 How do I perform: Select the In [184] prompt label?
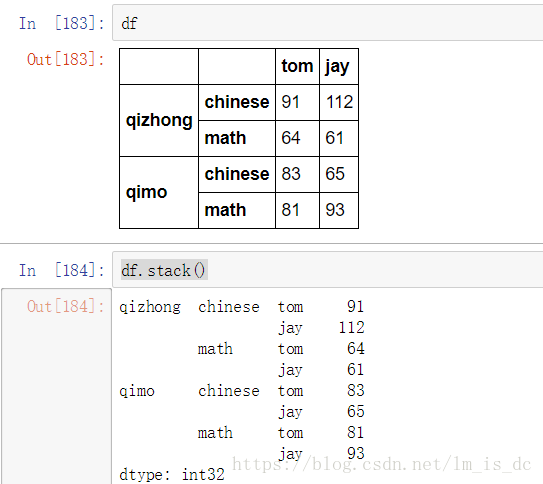(x=62, y=270)
